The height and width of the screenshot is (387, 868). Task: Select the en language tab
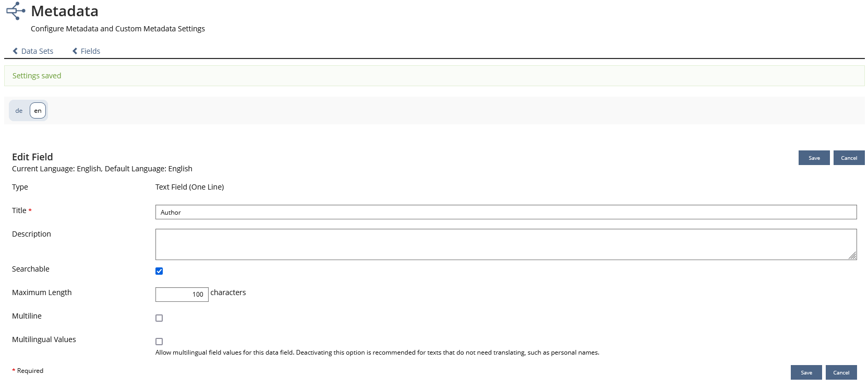38,111
